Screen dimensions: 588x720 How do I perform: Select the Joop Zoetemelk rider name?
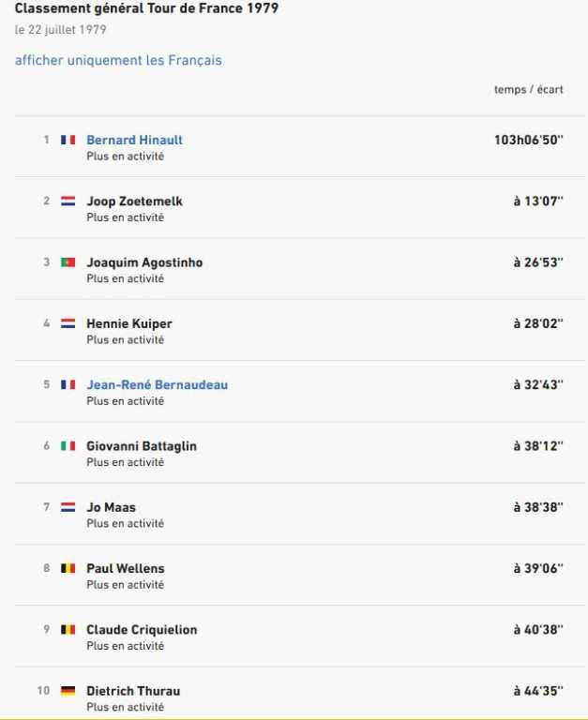pos(134,201)
